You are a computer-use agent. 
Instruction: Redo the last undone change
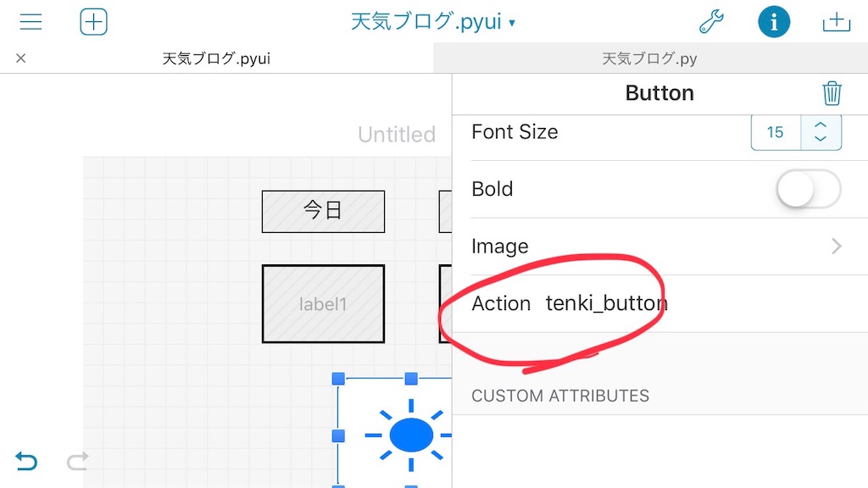pos(77,460)
